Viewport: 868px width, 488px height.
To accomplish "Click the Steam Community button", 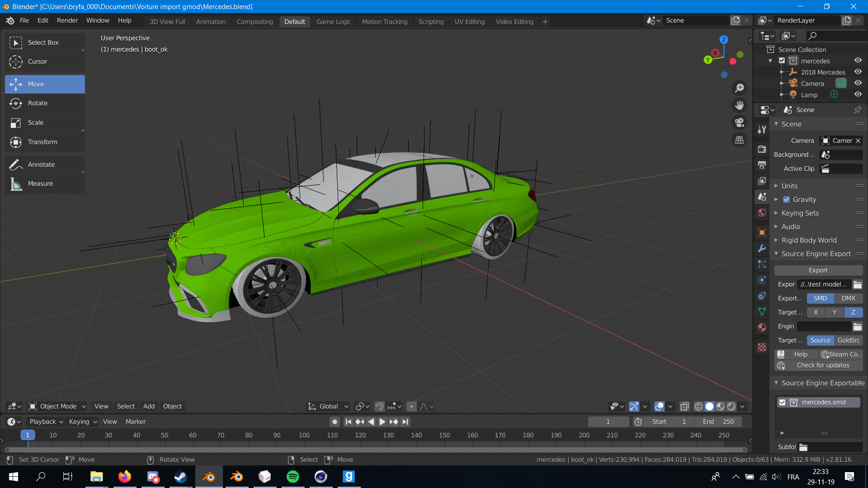I will [841, 354].
